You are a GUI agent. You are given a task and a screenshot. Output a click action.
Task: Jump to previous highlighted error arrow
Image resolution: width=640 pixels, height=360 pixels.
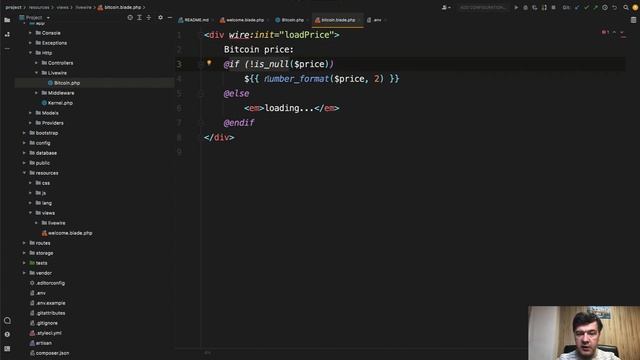tap(614, 32)
